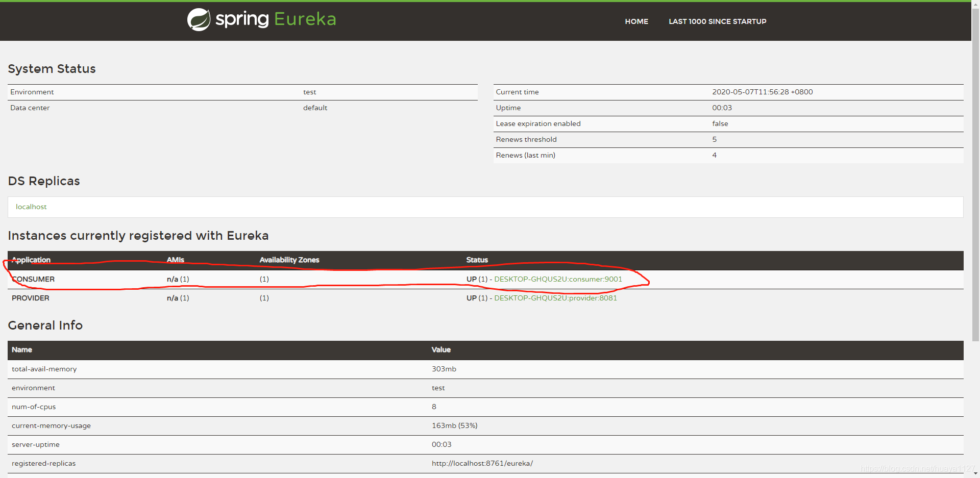Click the spring Eureka title text

click(x=276, y=19)
